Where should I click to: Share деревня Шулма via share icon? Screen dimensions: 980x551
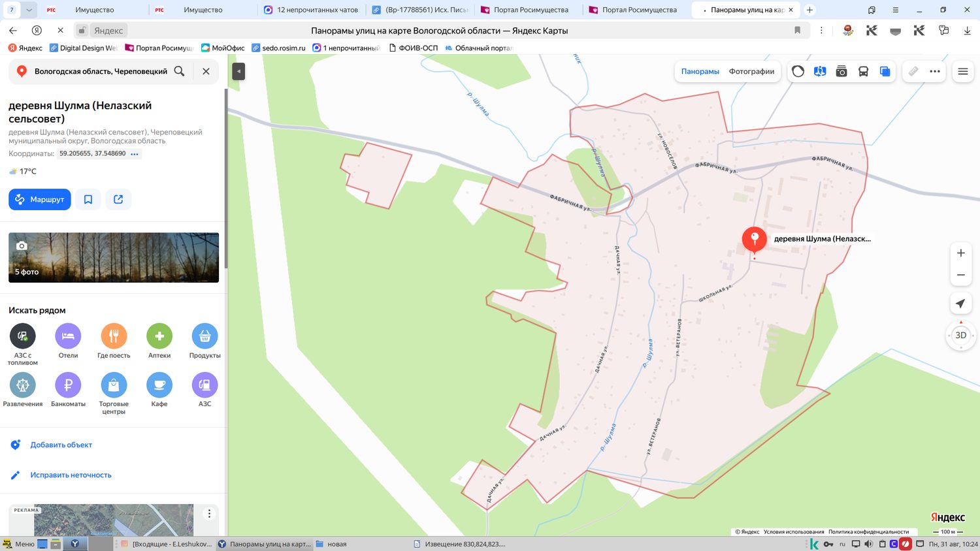[x=118, y=199]
